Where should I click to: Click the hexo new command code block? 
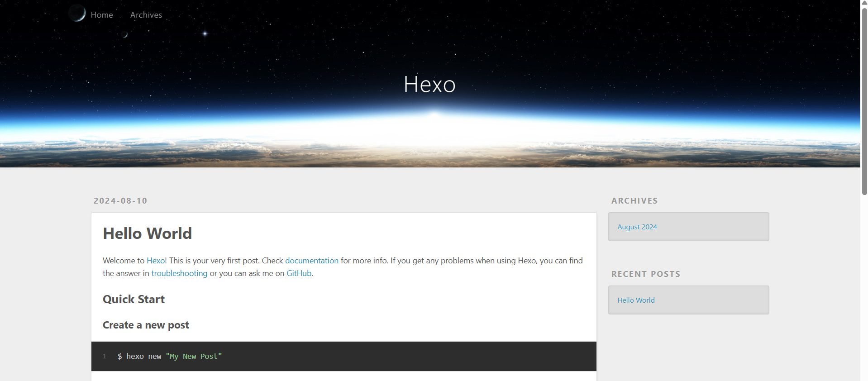(344, 357)
